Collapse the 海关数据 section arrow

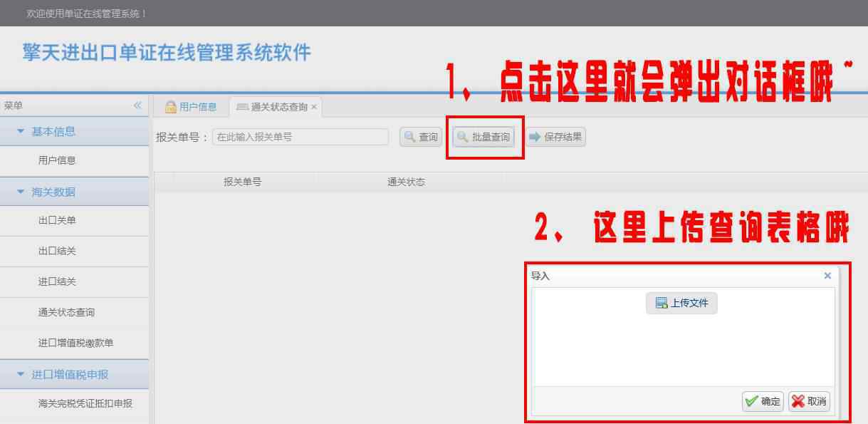coord(20,192)
